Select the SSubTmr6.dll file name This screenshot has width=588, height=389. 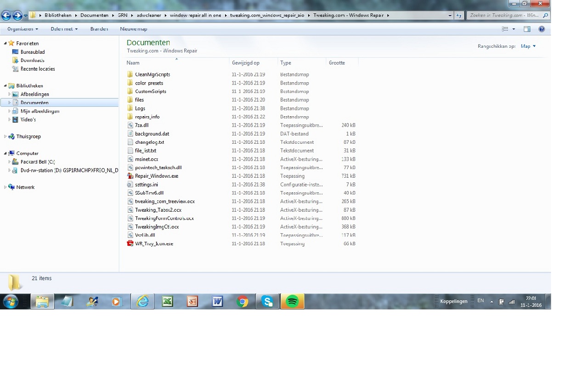coord(149,193)
